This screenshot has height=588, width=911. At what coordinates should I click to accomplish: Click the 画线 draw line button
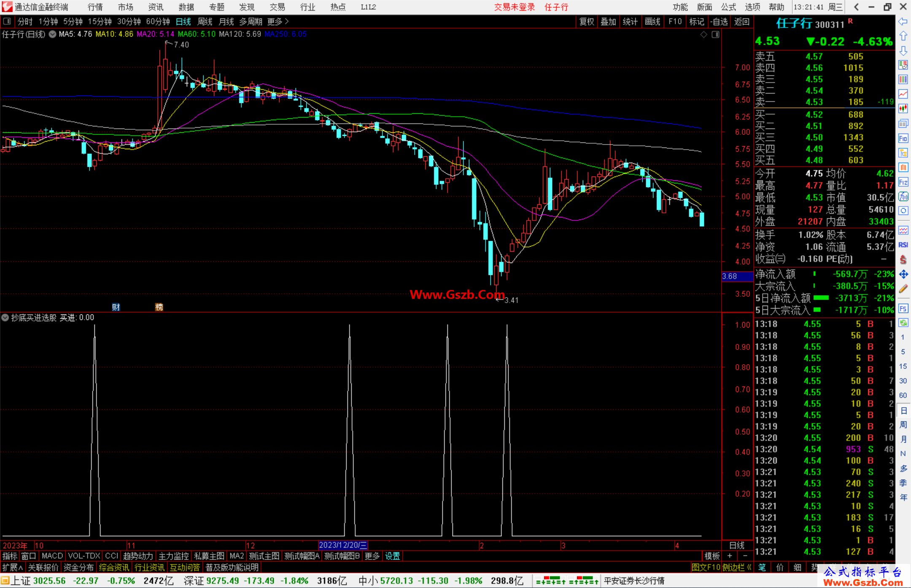coord(652,21)
